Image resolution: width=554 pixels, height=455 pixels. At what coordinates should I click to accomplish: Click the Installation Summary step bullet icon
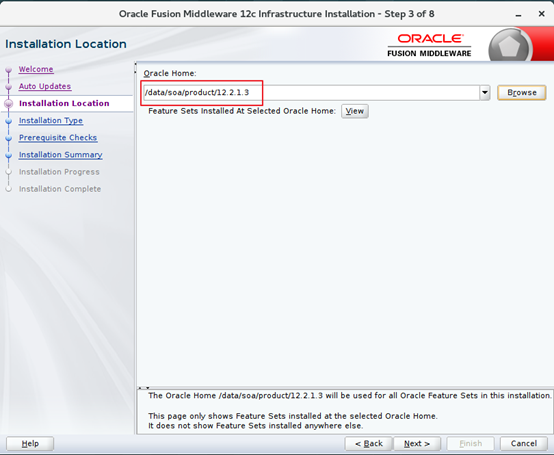coord(9,155)
